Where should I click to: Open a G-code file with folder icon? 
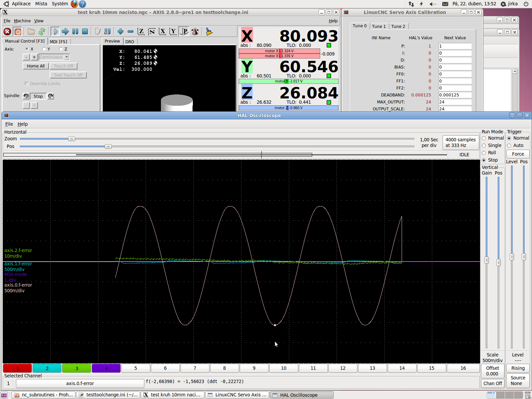(31, 32)
